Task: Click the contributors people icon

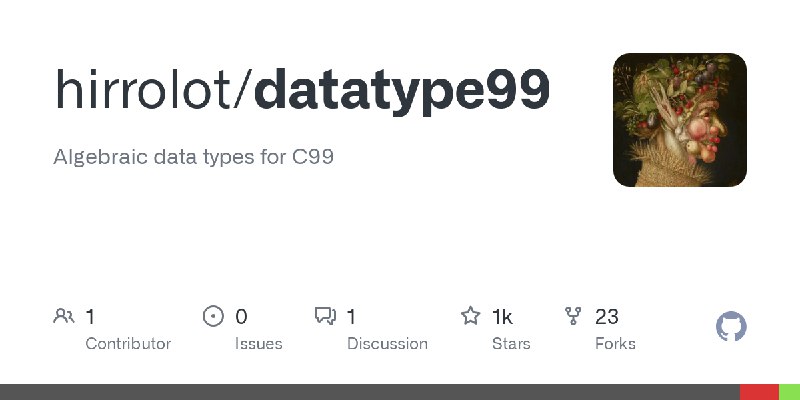Action: click(x=64, y=316)
